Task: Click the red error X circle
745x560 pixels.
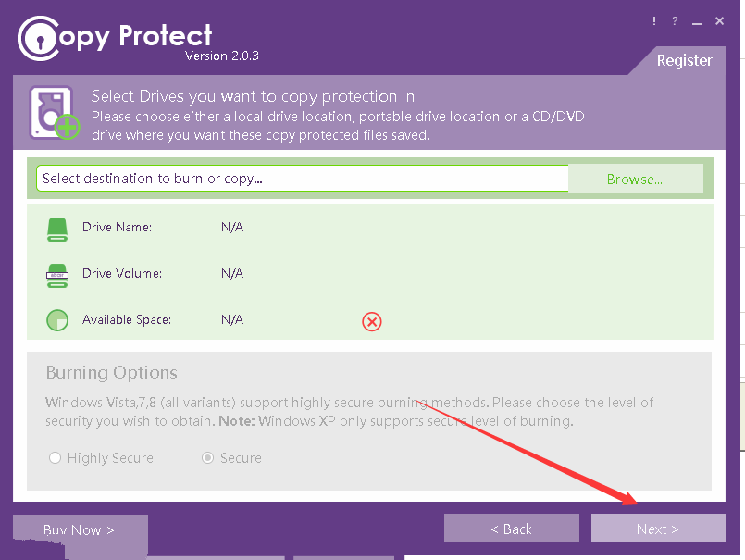Action: [x=372, y=322]
